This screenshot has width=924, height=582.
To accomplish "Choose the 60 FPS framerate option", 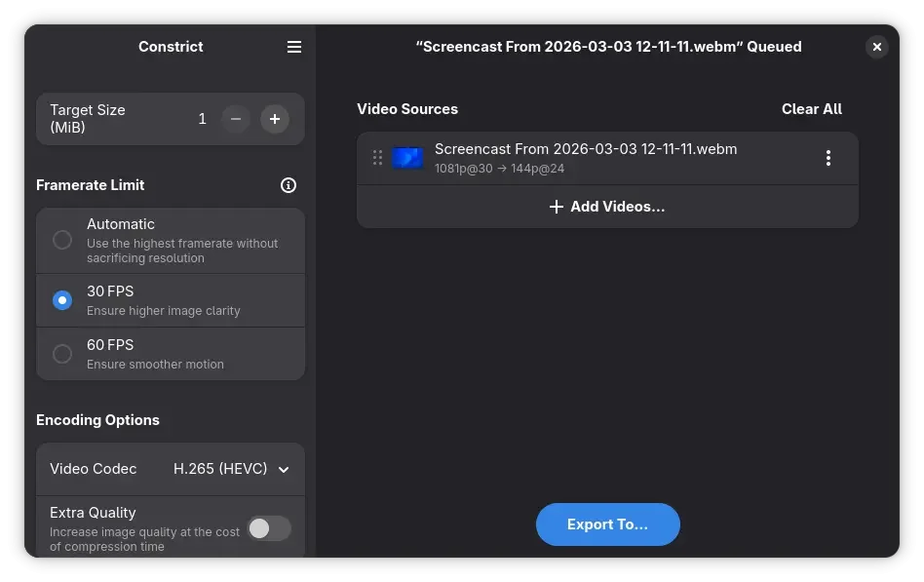I will [x=171, y=354].
